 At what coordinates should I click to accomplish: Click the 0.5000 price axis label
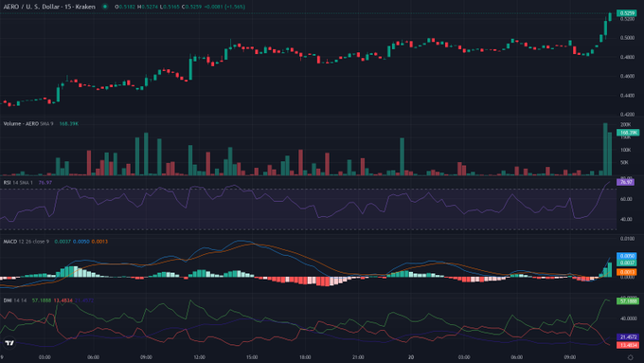627,38
